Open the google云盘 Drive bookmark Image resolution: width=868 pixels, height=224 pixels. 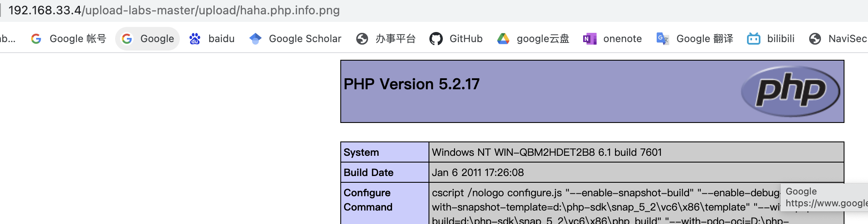tap(533, 39)
